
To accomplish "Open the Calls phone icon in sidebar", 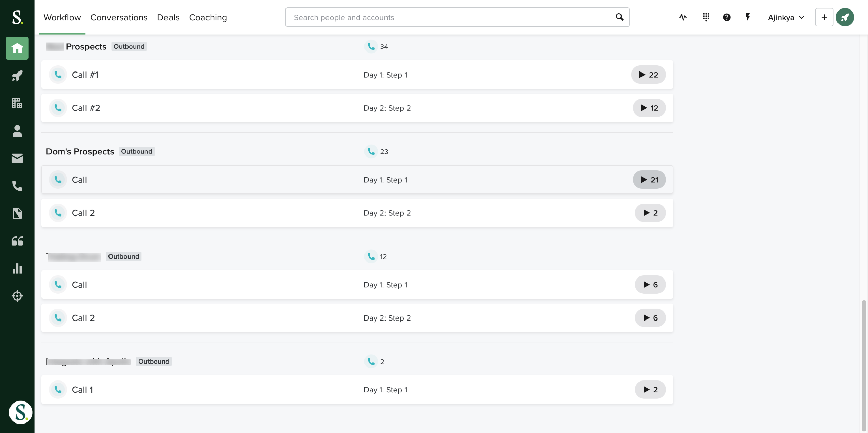I will (17, 186).
